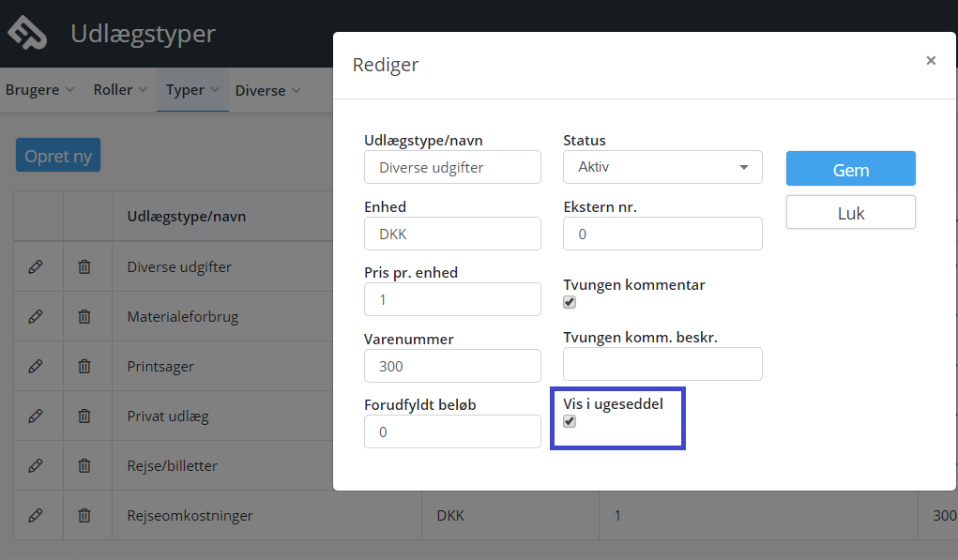Expand the Brugere menu

[39, 90]
